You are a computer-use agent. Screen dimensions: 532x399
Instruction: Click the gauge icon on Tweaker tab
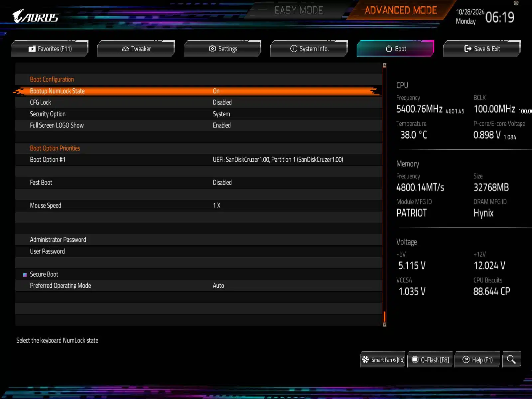[x=125, y=49]
